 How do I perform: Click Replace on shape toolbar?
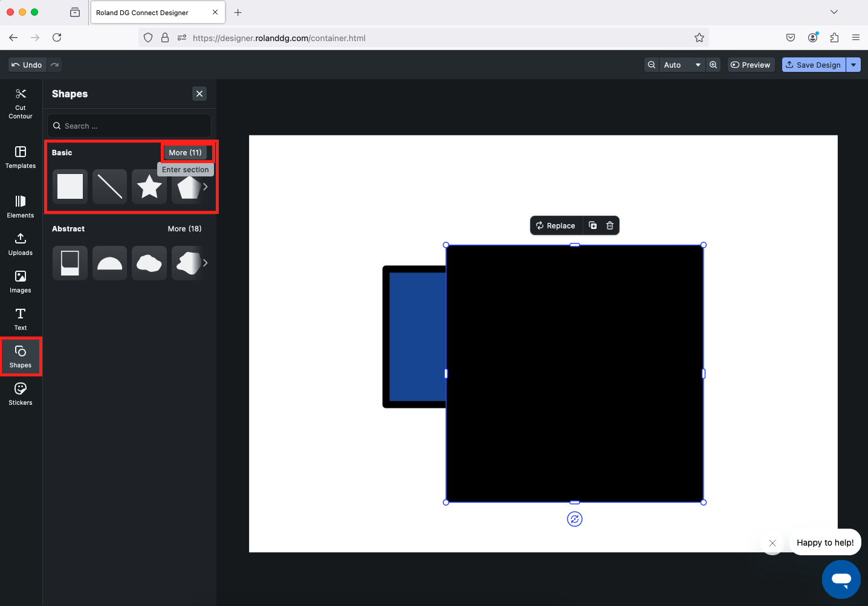[x=555, y=225]
